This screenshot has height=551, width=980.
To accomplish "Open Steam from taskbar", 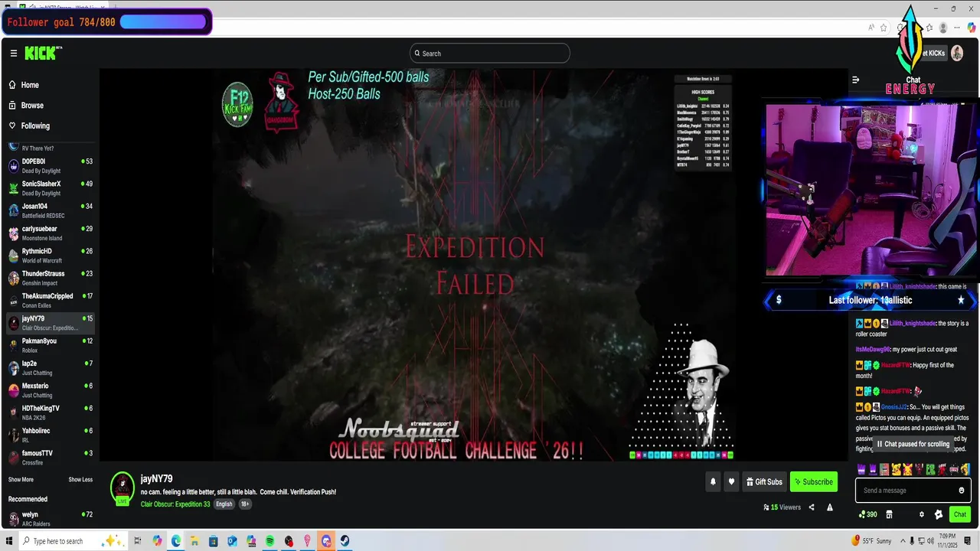I will coord(345,541).
